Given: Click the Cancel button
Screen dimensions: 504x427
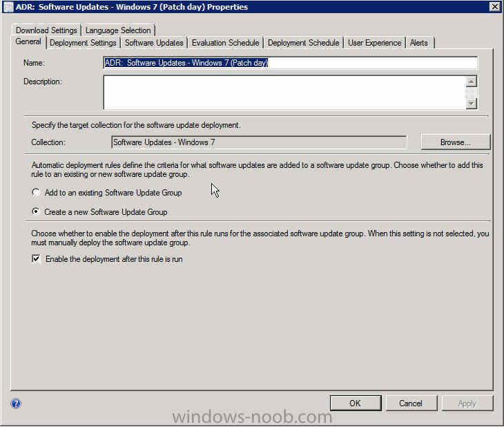Looking at the screenshot, I should (411, 404).
